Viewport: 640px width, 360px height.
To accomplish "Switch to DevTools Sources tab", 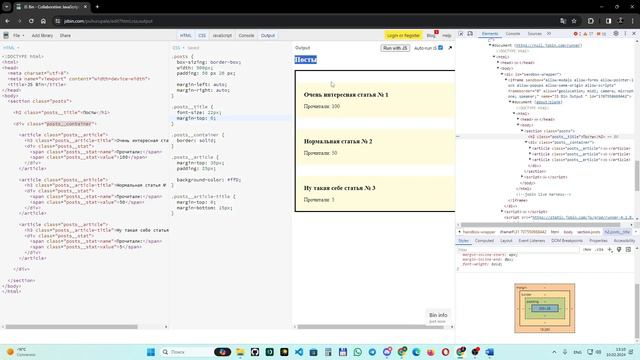I will pyautogui.click(x=534, y=34).
